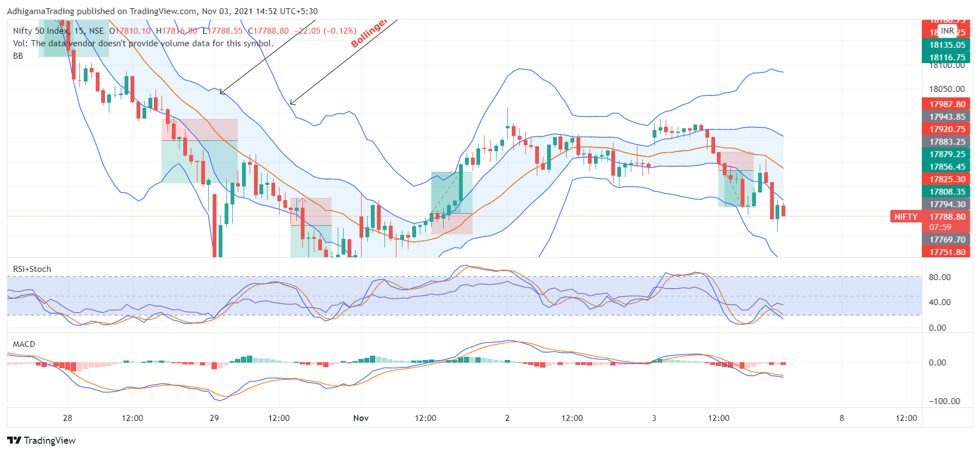
Task: Click the 07:59 countdown timer
Action: coord(940,227)
